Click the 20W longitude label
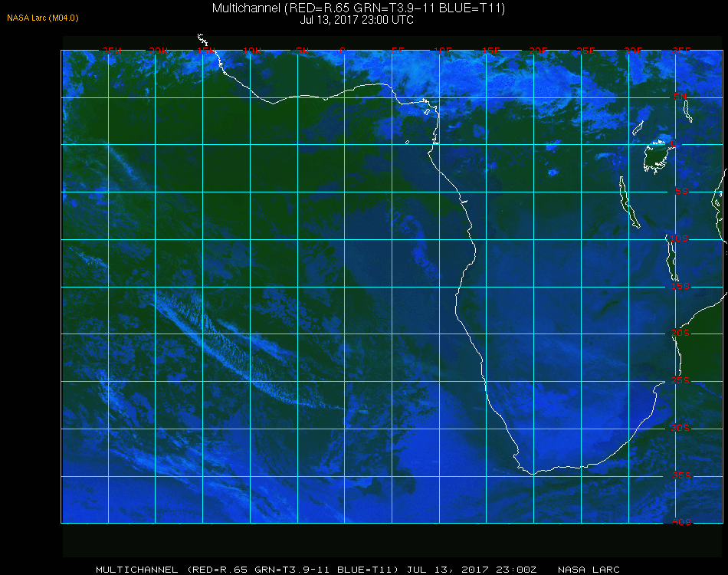728x575 pixels. (x=159, y=50)
